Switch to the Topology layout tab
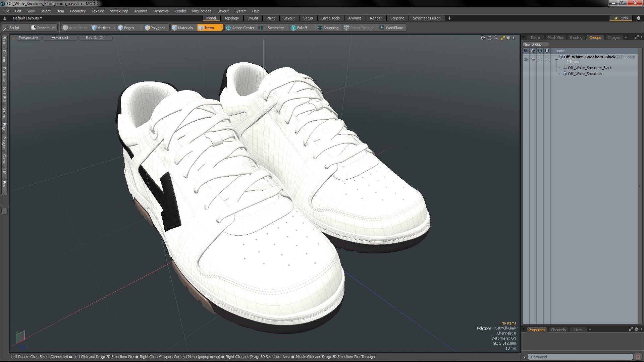The image size is (644, 362). click(x=231, y=18)
